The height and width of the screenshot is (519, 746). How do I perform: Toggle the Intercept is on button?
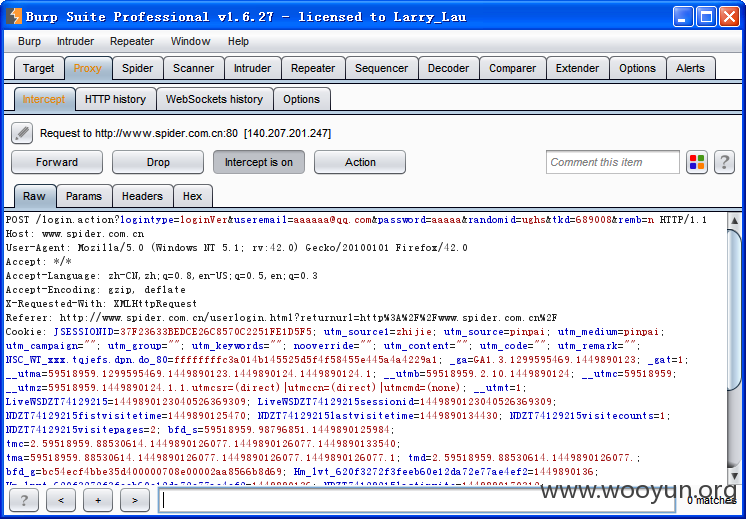point(259,162)
